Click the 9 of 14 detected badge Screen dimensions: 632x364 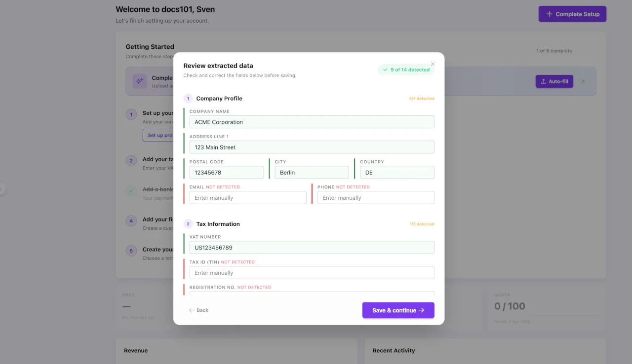click(x=406, y=70)
